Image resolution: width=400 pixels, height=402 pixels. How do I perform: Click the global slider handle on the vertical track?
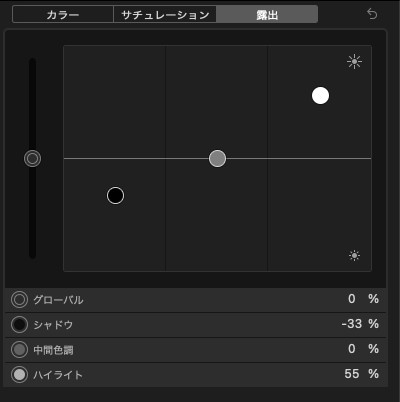pos(32,158)
